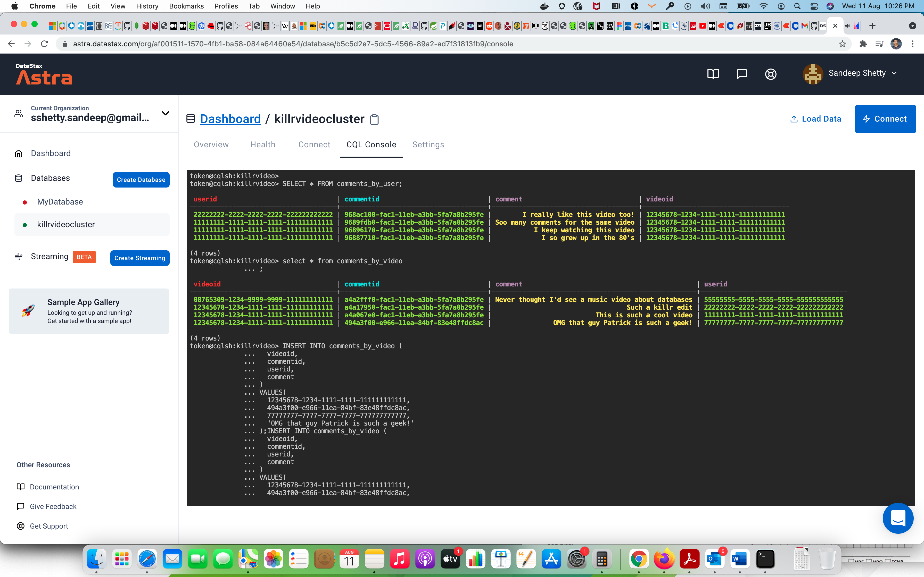Click the blue Connect button

coord(885,119)
